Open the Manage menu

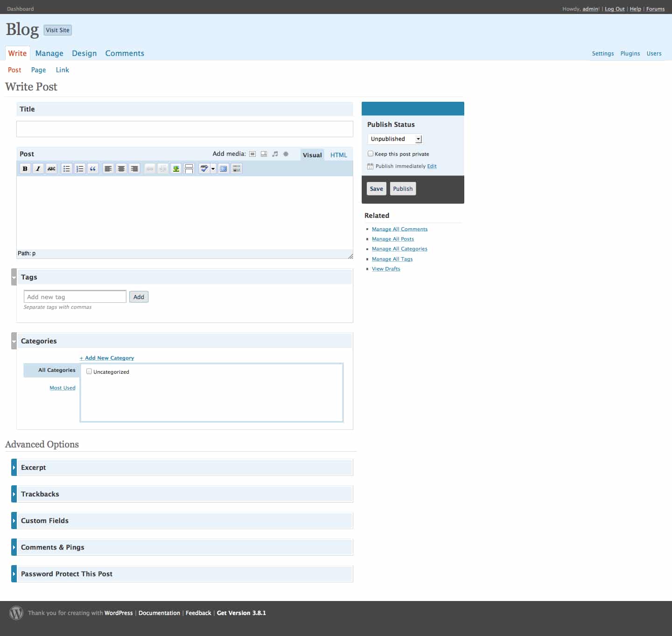coord(49,53)
